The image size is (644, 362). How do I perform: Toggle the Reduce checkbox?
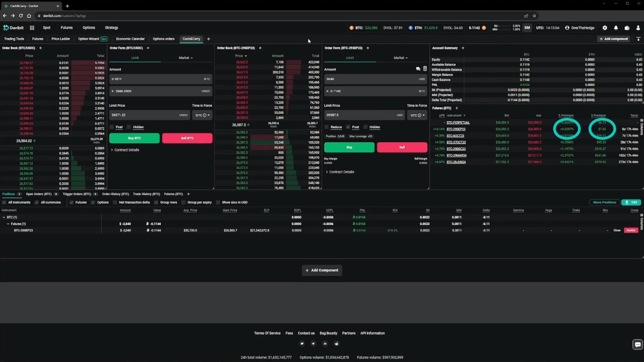click(327, 127)
